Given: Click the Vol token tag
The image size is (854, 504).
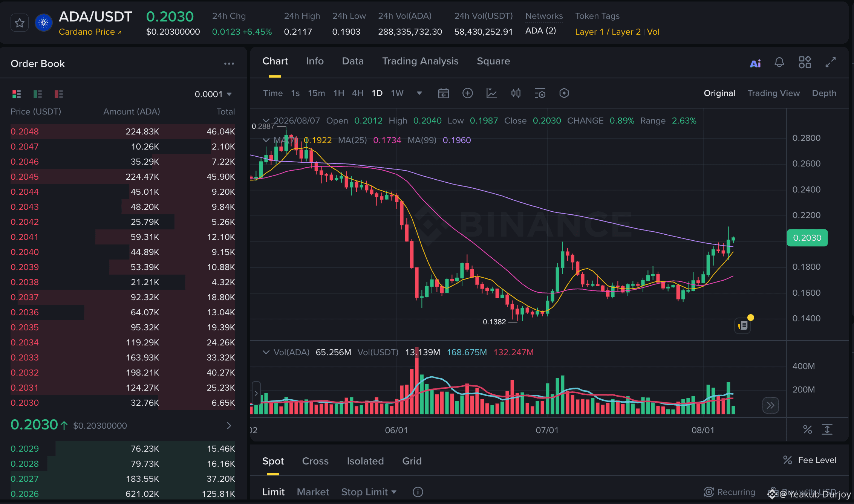Looking at the screenshot, I should click(653, 32).
